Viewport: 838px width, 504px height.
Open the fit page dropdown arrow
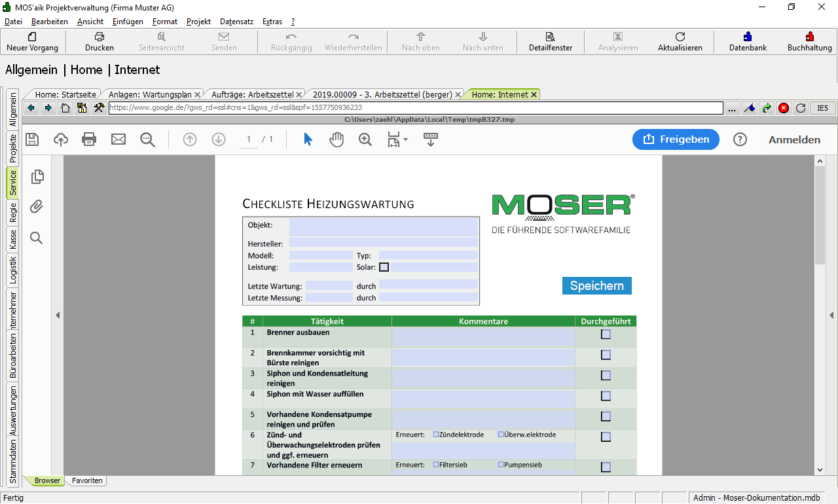click(x=406, y=139)
